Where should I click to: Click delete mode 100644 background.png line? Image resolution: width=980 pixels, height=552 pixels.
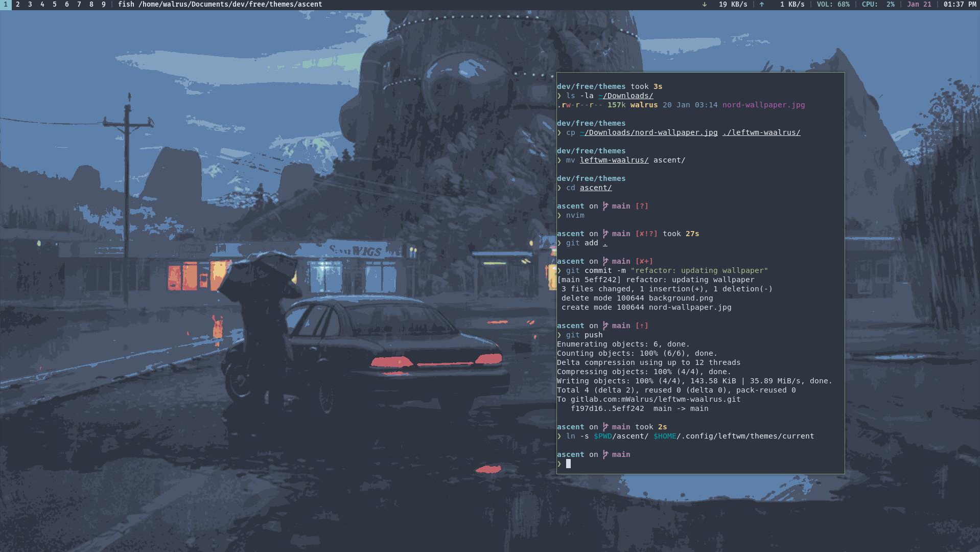637,298
